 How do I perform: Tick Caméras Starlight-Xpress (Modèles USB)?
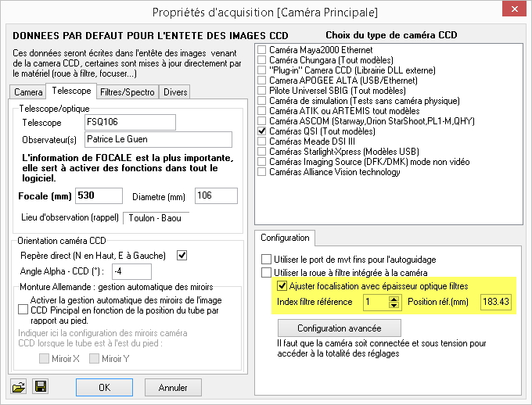click(261, 151)
